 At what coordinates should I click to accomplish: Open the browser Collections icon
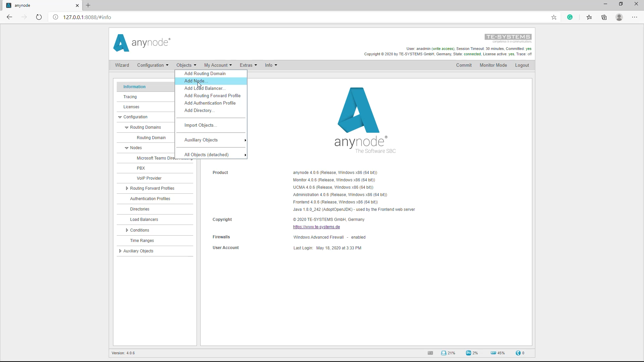tap(604, 17)
